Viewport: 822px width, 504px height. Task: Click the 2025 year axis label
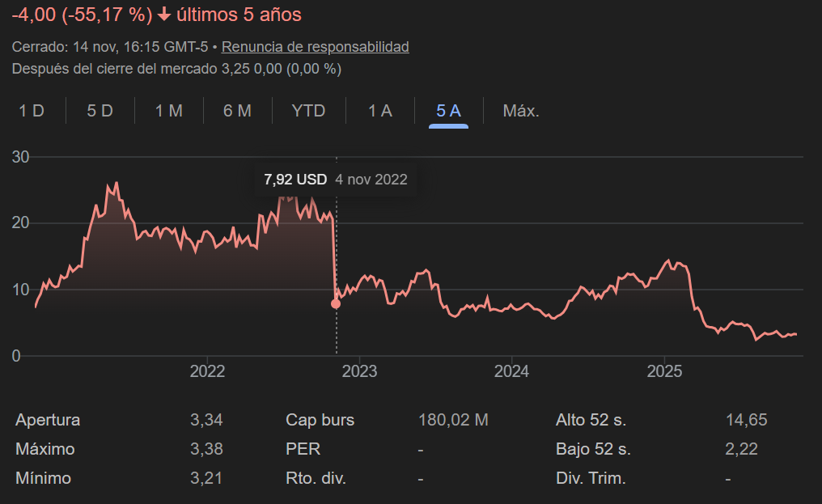(664, 371)
